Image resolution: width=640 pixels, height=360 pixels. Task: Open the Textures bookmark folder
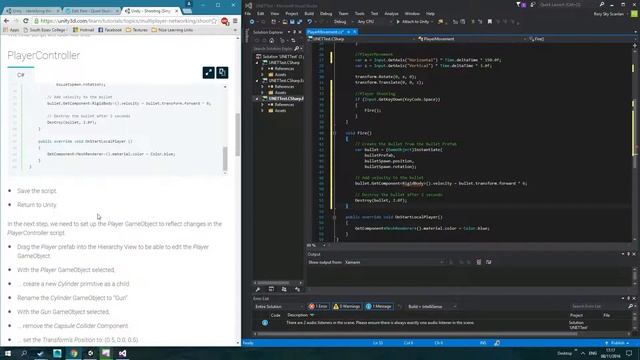(137, 30)
